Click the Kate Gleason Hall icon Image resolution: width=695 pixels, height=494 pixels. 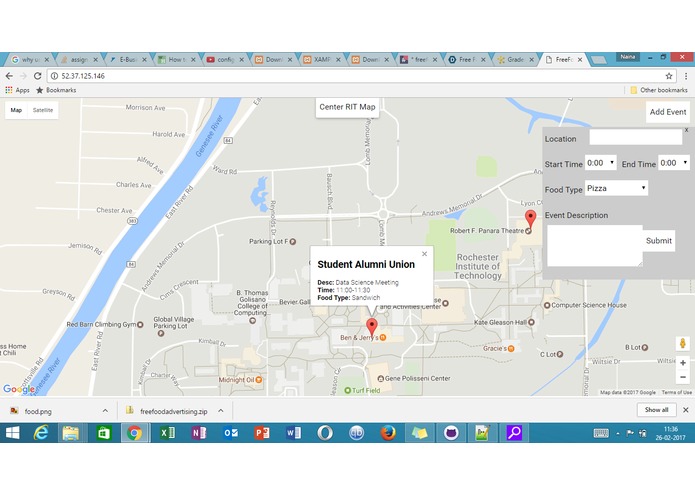pyautogui.click(x=531, y=323)
